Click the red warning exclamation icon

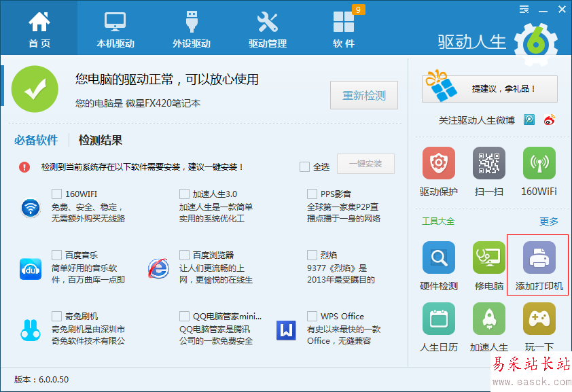coord(24,167)
